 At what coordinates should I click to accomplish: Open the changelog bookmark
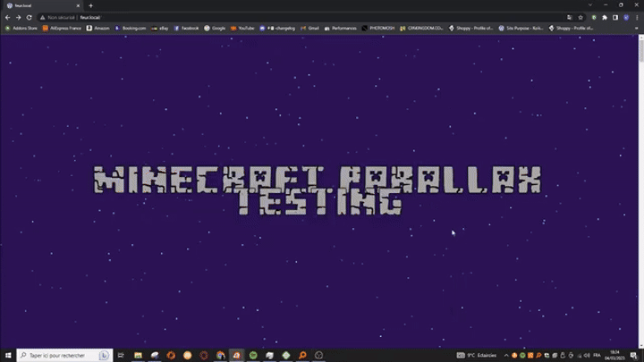tap(277, 29)
